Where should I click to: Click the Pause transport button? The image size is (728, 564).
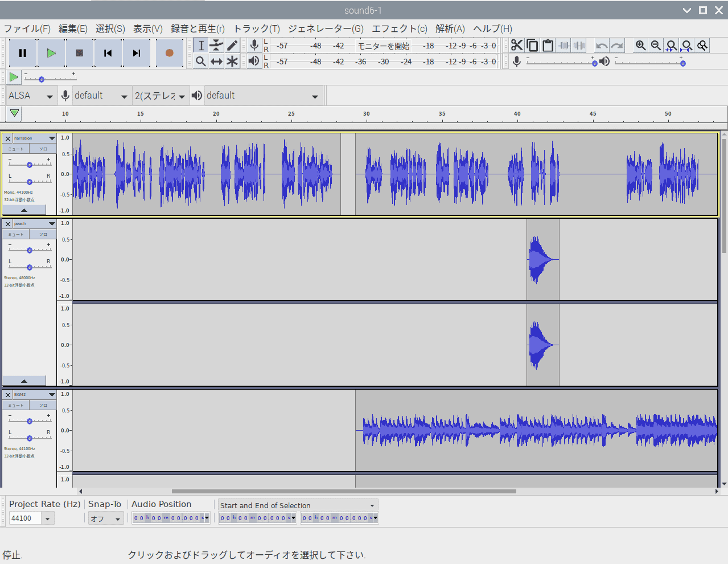click(23, 53)
